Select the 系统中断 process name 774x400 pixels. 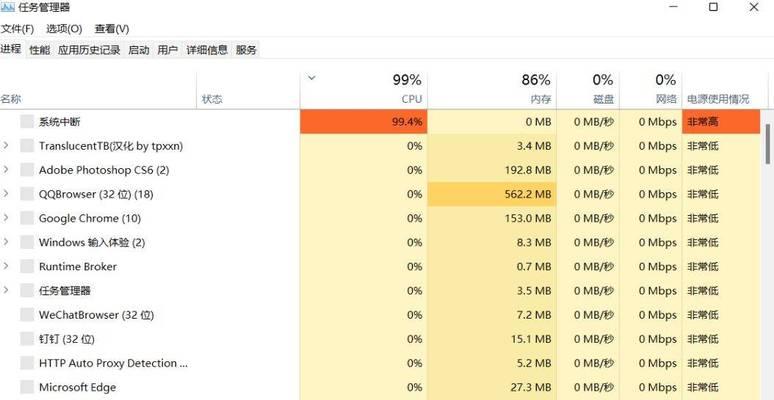point(59,121)
